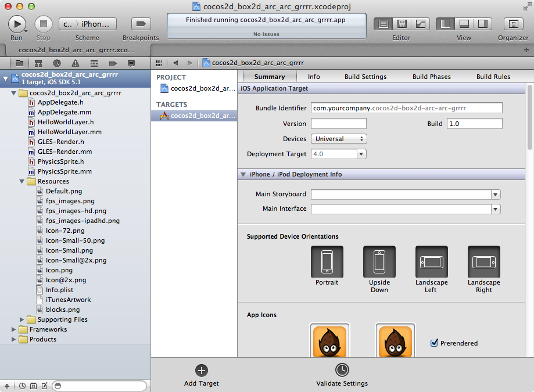Show unsaved files filter icon

pyautogui.click(x=44, y=386)
